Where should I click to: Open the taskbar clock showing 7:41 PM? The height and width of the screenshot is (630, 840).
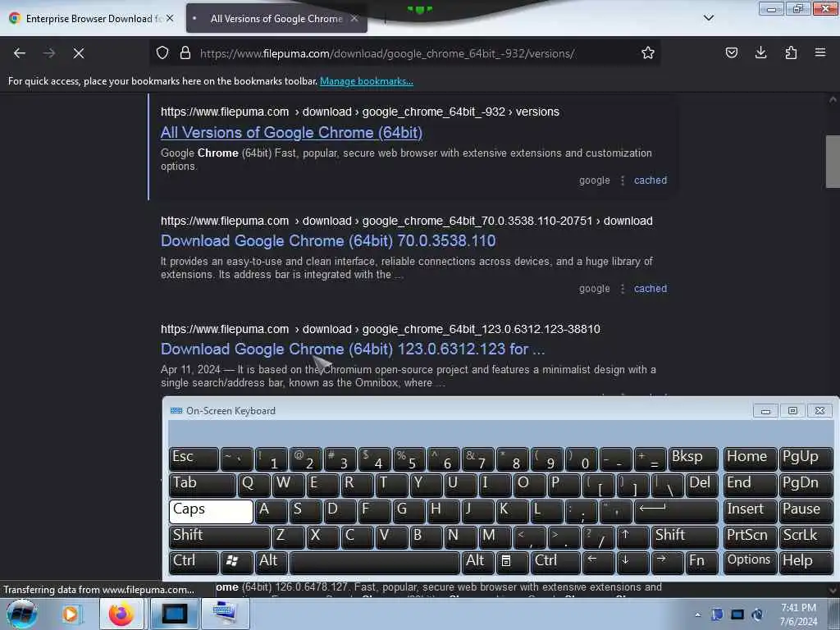(x=798, y=614)
